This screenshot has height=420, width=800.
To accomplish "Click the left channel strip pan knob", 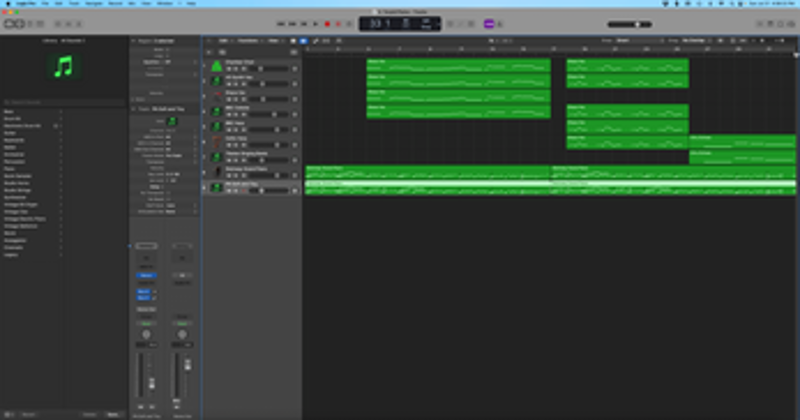I will coord(146,335).
